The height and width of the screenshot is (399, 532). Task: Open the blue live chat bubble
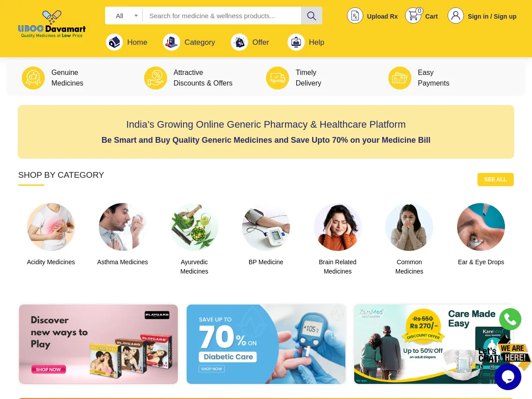click(x=508, y=377)
